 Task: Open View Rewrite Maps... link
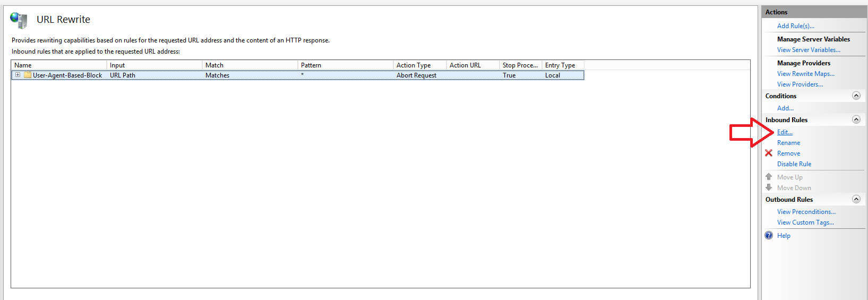pyautogui.click(x=805, y=74)
